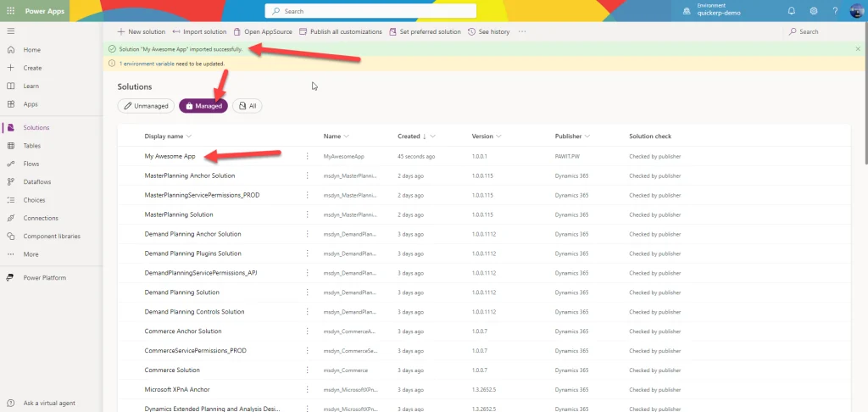Collapse the left navigation hamburger menu
The width and height of the screenshot is (868, 412).
11,31
